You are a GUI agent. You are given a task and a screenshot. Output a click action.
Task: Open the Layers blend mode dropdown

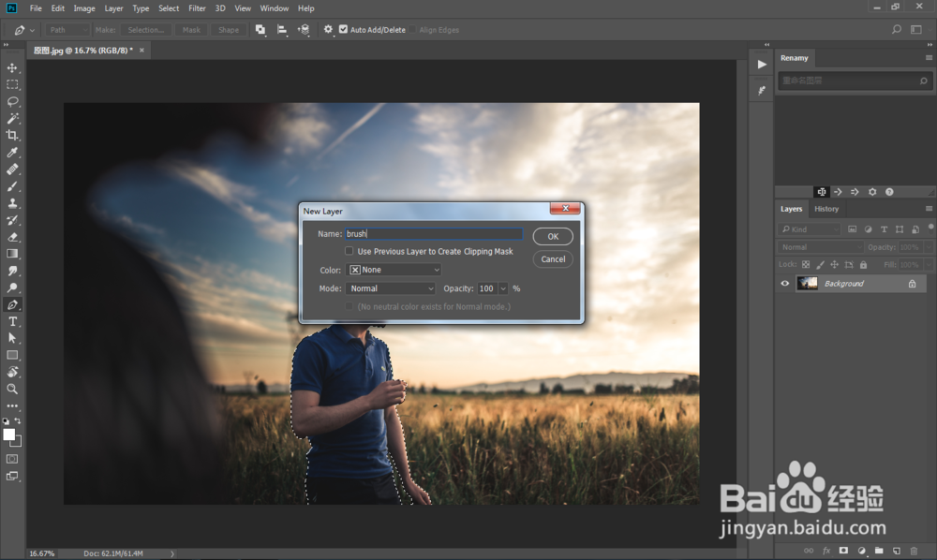pos(821,247)
